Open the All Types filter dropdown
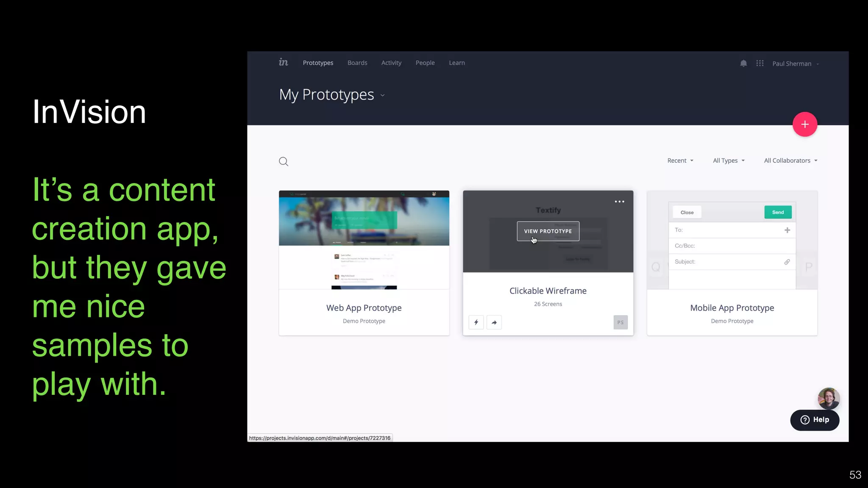The width and height of the screenshot is (868, 488). click(729, 161)
